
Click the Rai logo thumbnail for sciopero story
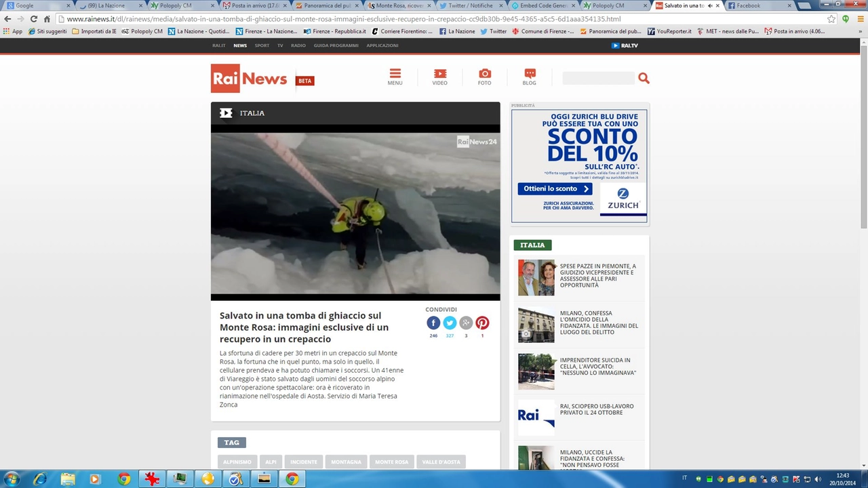[x=536, y=418]
